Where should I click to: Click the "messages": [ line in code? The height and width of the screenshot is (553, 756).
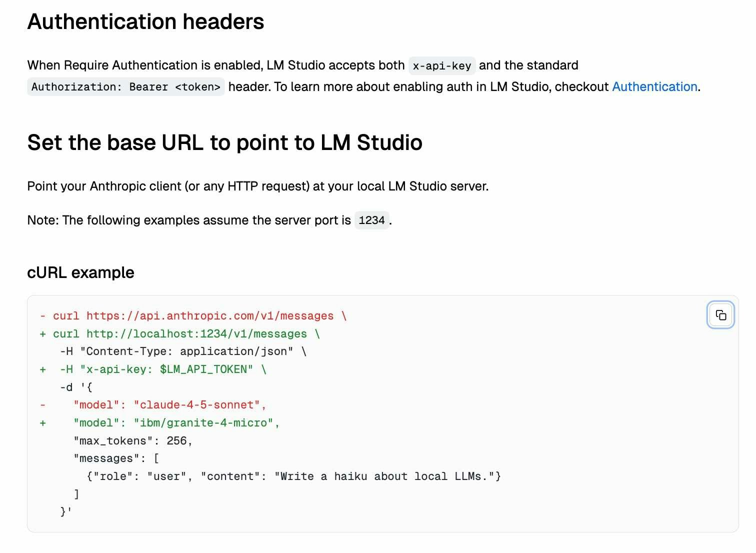coord(116,458)
